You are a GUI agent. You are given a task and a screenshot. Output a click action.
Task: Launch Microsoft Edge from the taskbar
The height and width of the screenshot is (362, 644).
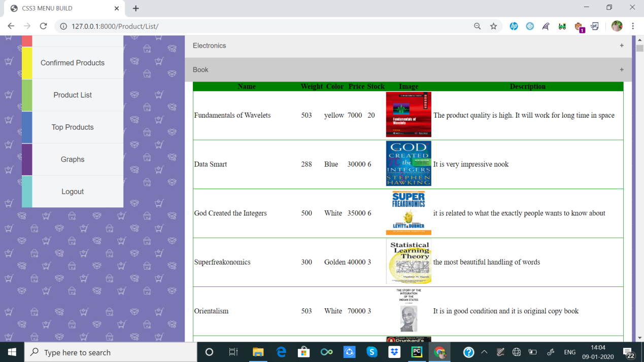[281, 352]
